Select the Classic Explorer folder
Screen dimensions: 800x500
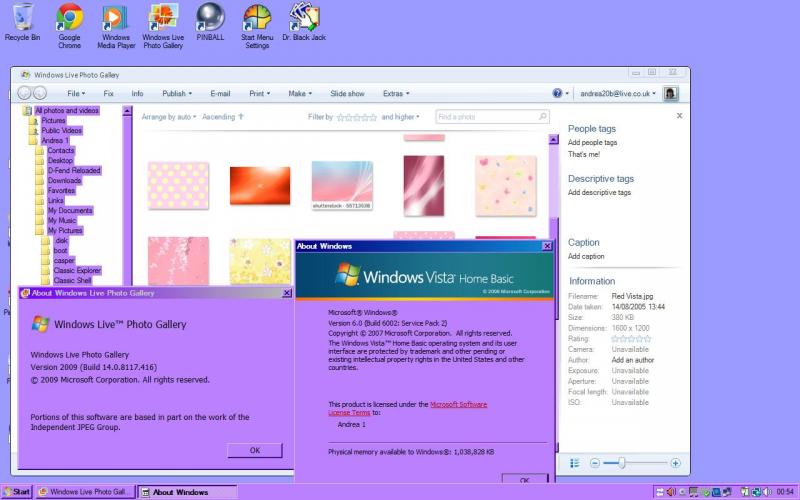click(x=77, y=270)
